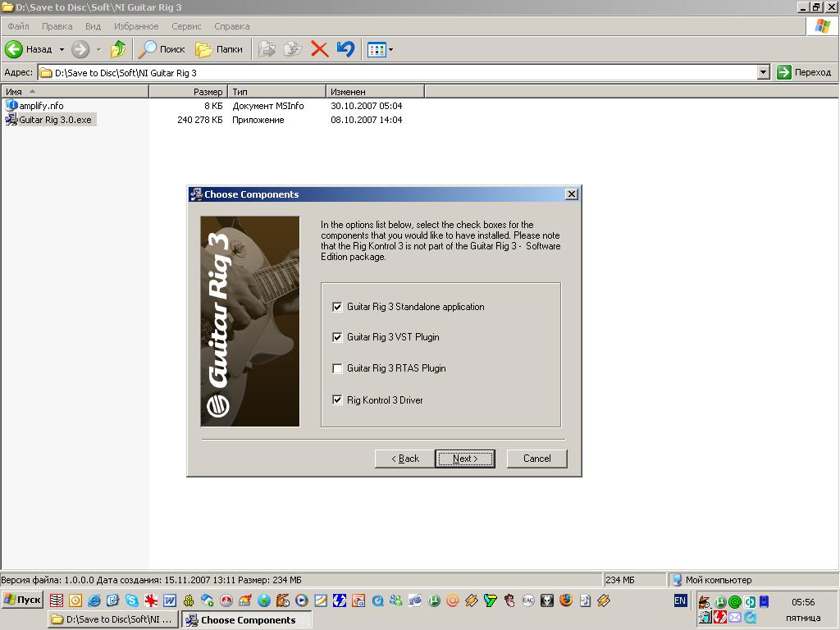The height and width of the screenshot is (630, 840).
Task: Toggle Guitar Rig 3 Standalone application checkbox
Action: (337, 307)
